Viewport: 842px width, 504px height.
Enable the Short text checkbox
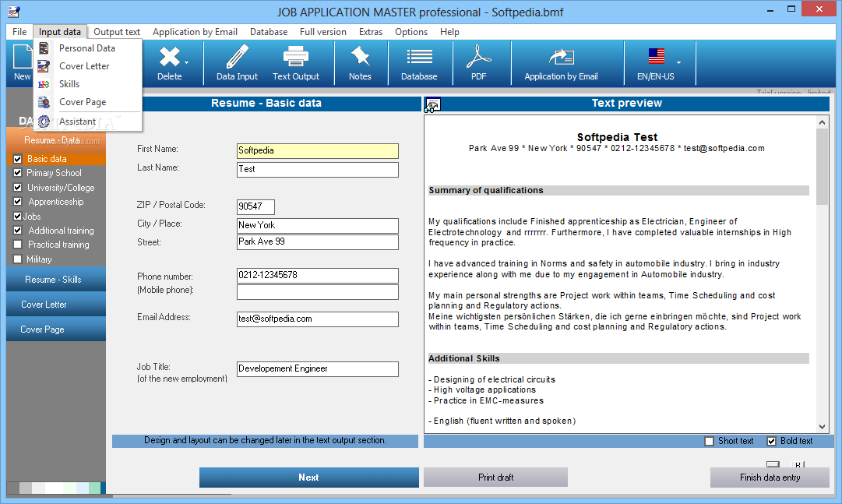point(709,441)
